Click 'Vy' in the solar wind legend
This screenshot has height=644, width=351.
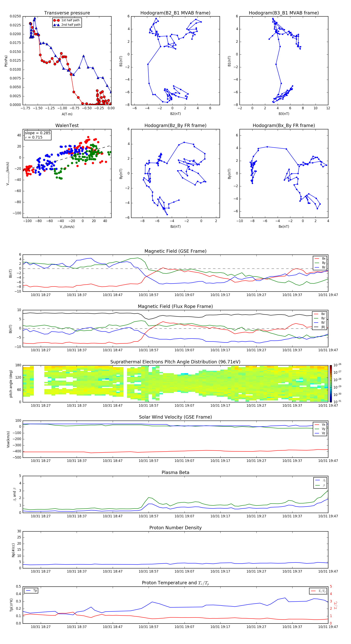click(x=324, y=429)
